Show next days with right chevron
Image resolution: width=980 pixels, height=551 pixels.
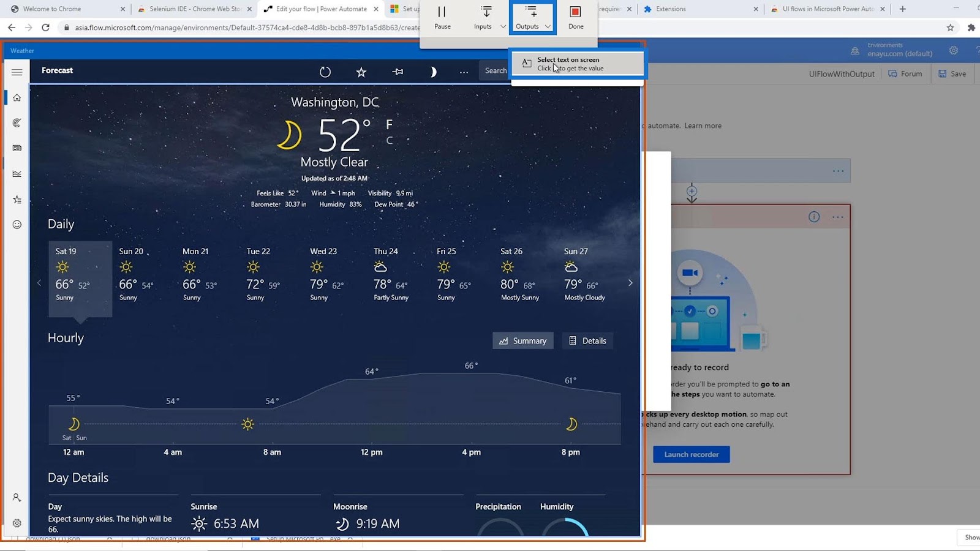630,283
